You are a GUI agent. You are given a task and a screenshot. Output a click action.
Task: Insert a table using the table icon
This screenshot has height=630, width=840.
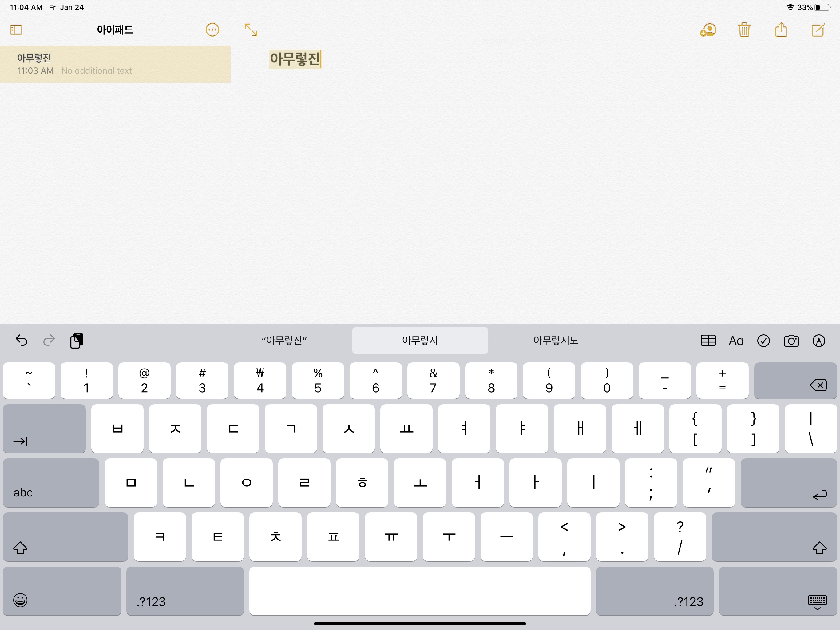click(x=708, y=341)
